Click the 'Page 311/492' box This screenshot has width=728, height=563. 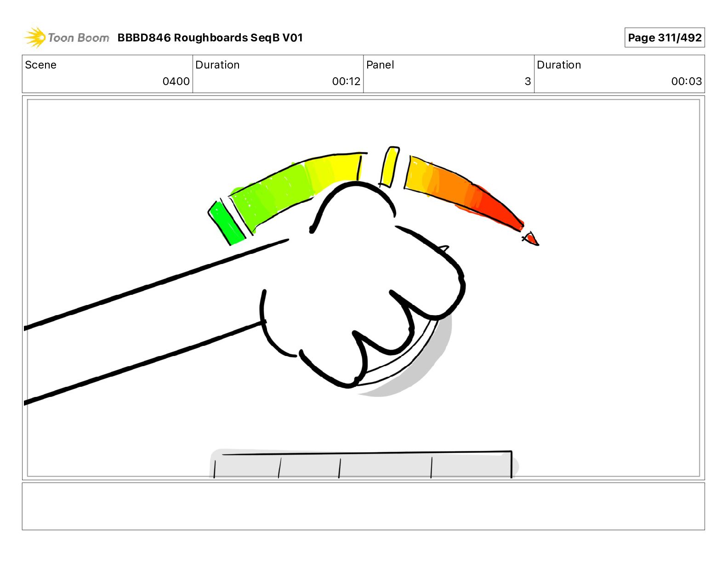[665, 38]
